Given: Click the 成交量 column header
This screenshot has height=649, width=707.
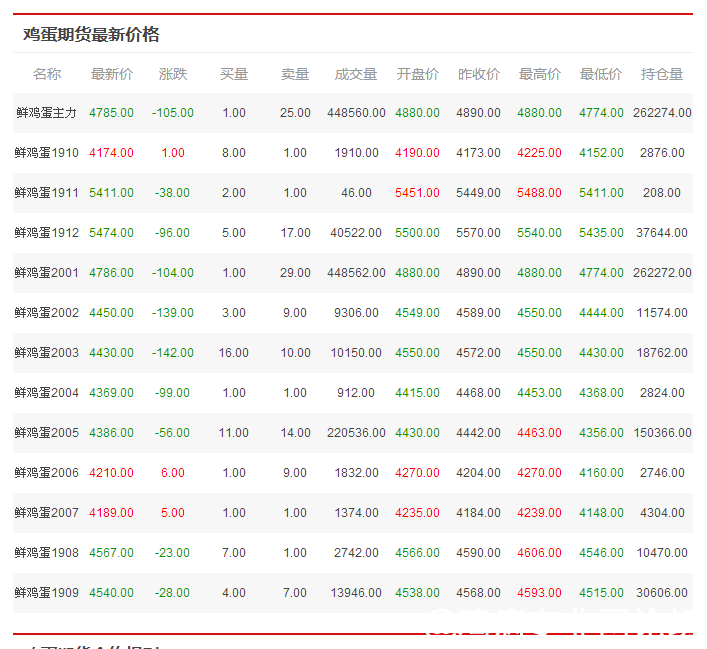Looking at the screenshot, I should (x=356, y=74).
